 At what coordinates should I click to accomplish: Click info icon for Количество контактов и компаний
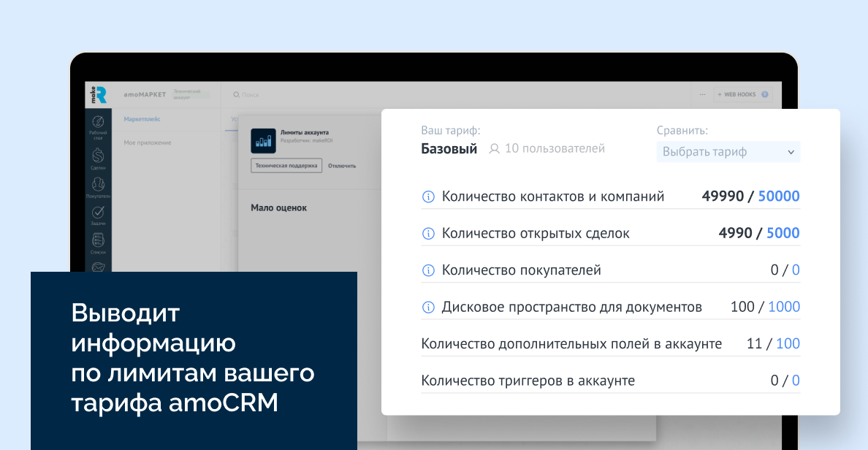click(x=428, y=197)
